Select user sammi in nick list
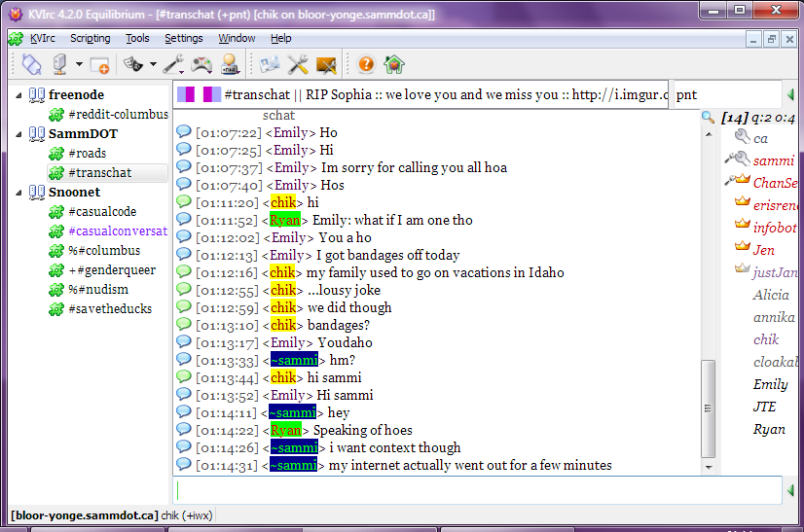Image resolution: width=804 pixels, height=532 pixels. [773, 160]
